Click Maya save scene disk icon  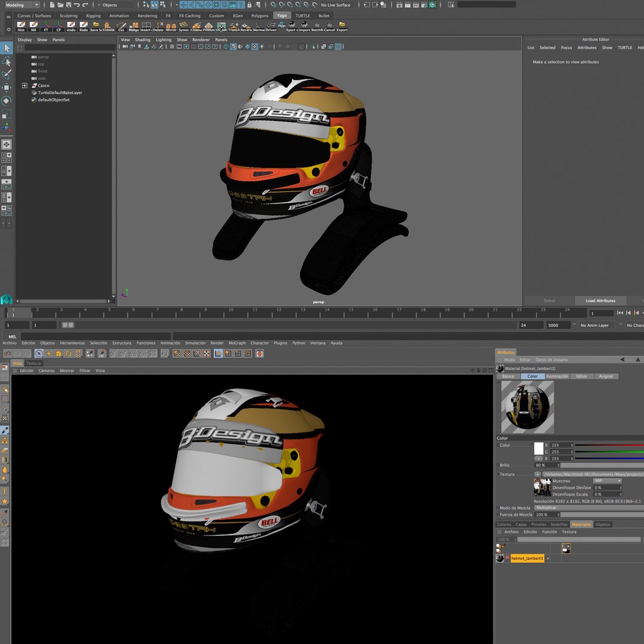(68, 5)
